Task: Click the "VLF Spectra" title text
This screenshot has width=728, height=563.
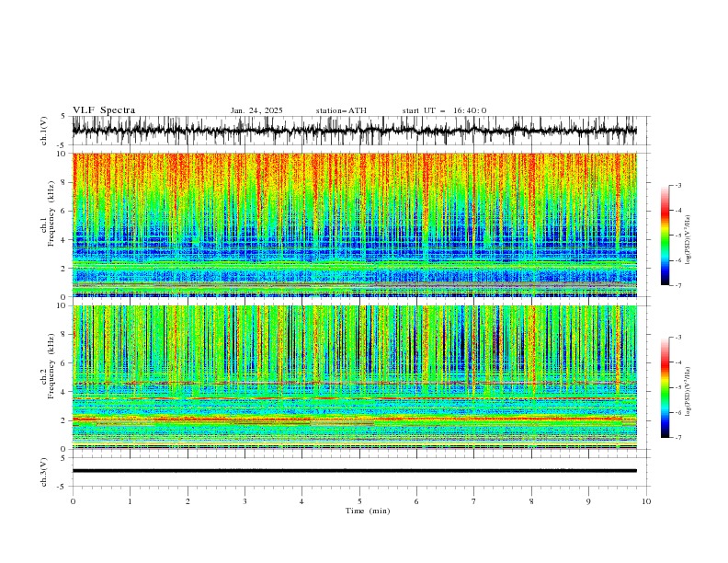Action: point(104,110)
